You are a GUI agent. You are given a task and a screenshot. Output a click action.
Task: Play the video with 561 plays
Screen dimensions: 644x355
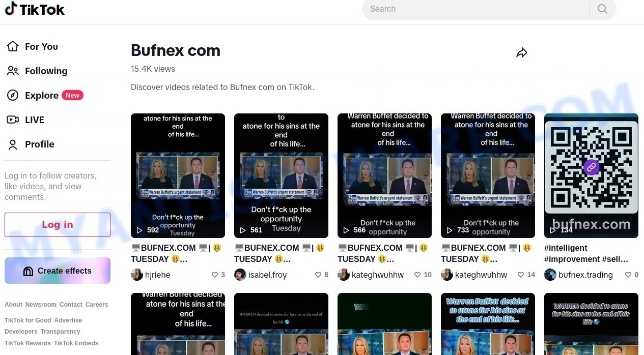(x=281, y=175)
